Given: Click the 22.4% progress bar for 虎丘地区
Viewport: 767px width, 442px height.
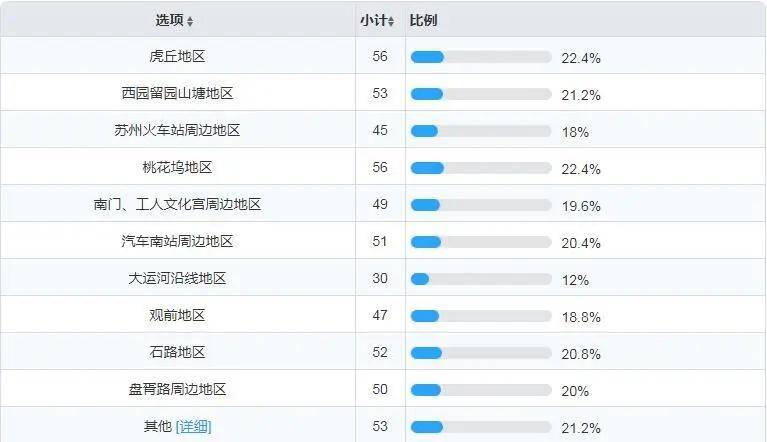Looking at the screenshot, I should coord(481,57).
